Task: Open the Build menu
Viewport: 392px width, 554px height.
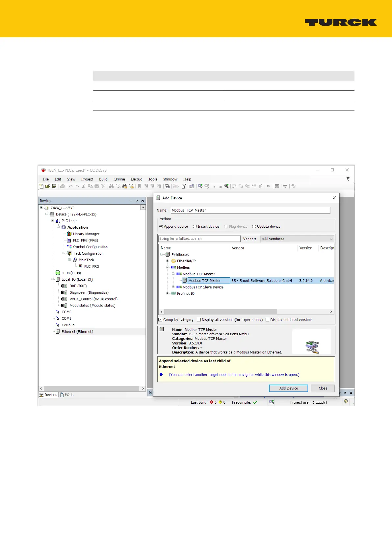Action: click(103, 179)
